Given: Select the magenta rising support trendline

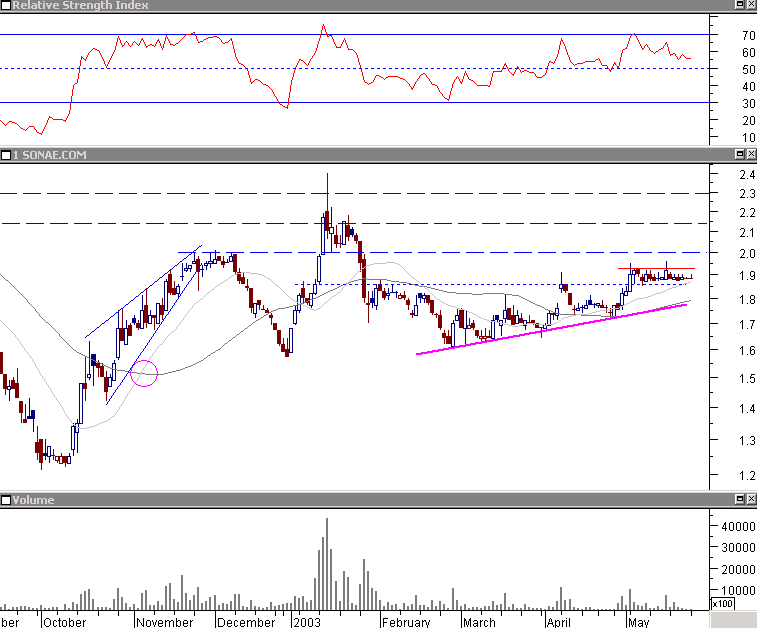Looking at the screenshot, I should pos(551,330).
